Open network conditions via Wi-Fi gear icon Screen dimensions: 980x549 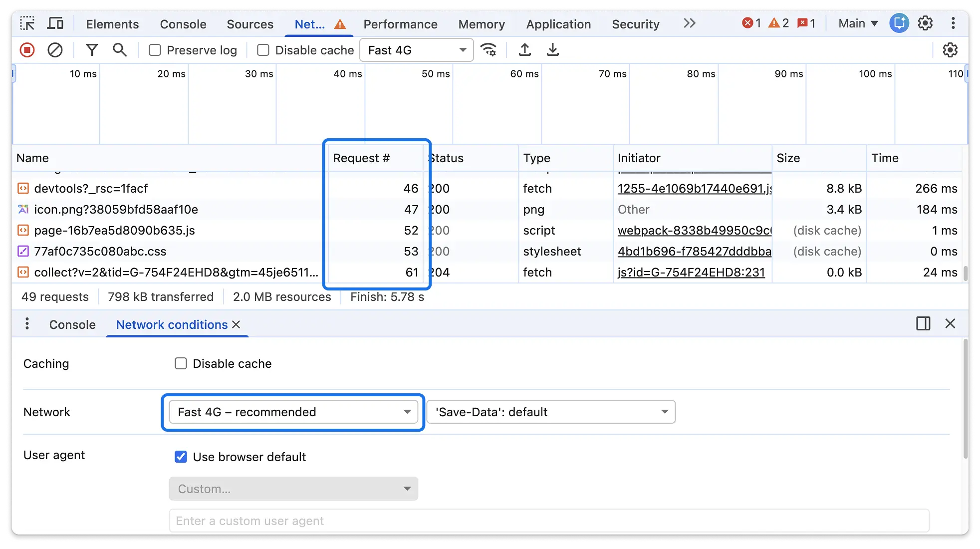pyautogui.click(x=489, y=50)
